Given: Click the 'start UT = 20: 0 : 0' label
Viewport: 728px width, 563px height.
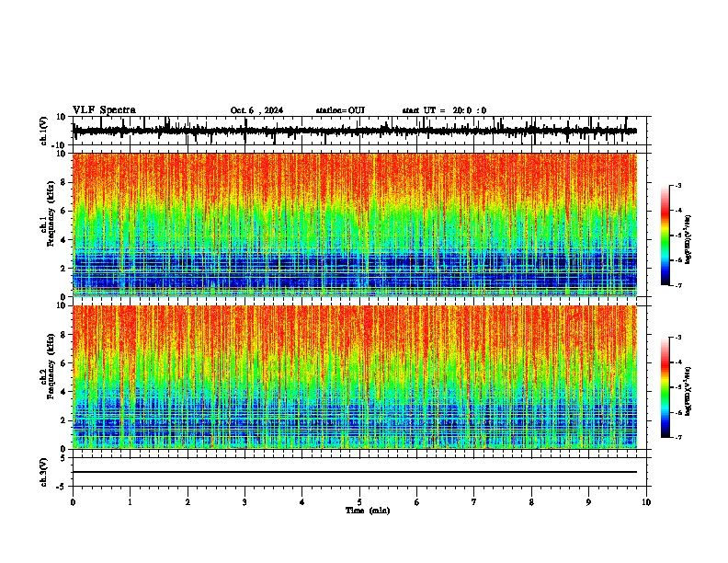Looking at the screenshot, I should [444, 110].
